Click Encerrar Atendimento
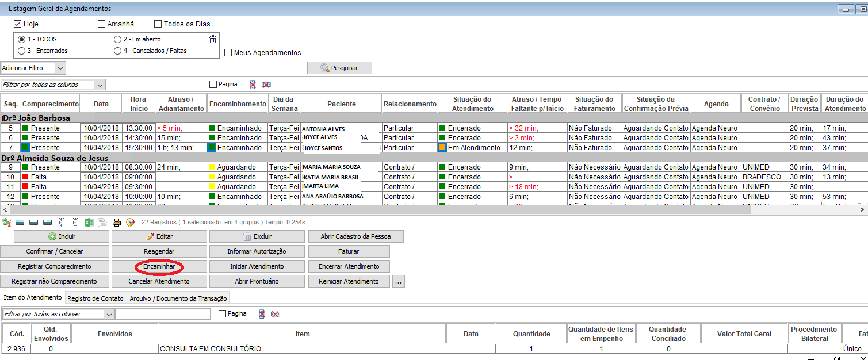 pyautogui.click(x=349, y=266)
